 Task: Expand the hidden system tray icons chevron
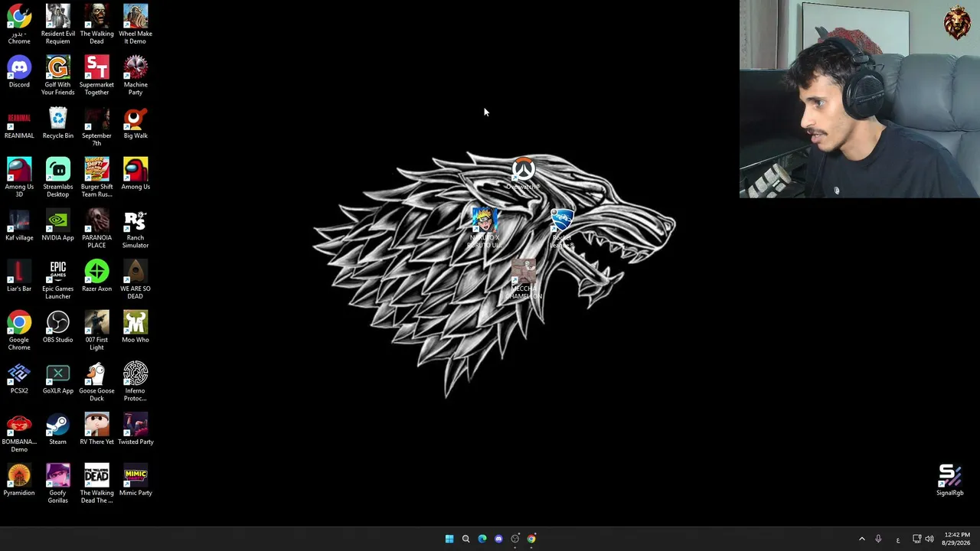[x=861, y=539]
